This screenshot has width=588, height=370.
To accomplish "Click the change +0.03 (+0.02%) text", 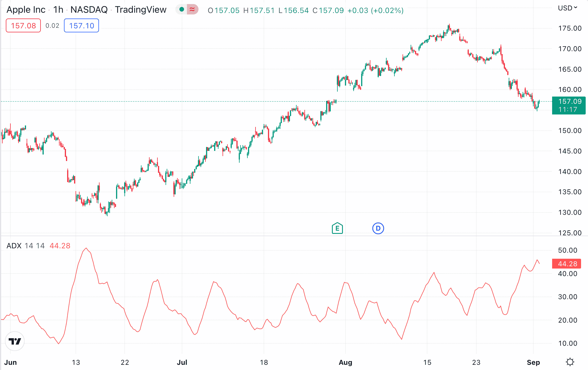I will [375, 11].
